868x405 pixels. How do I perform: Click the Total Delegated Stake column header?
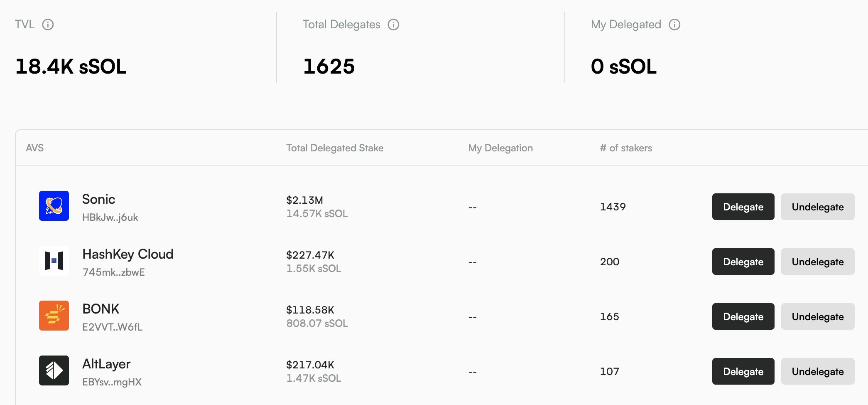(335, 148)
